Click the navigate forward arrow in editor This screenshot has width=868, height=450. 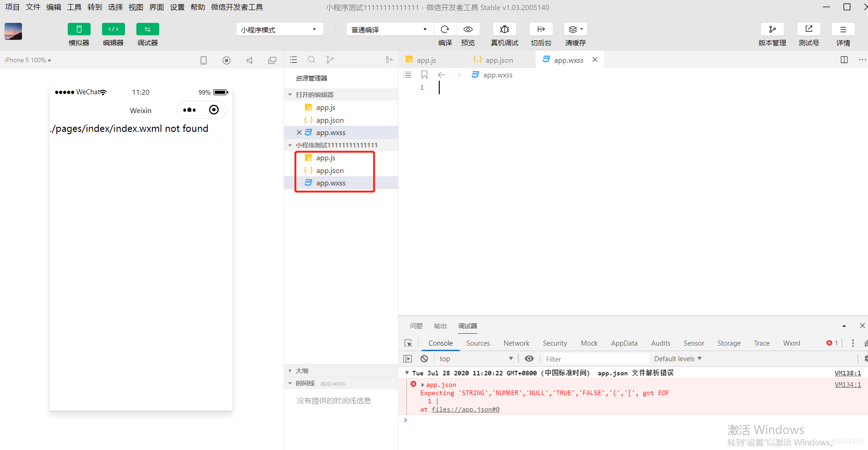pos(458,75)
